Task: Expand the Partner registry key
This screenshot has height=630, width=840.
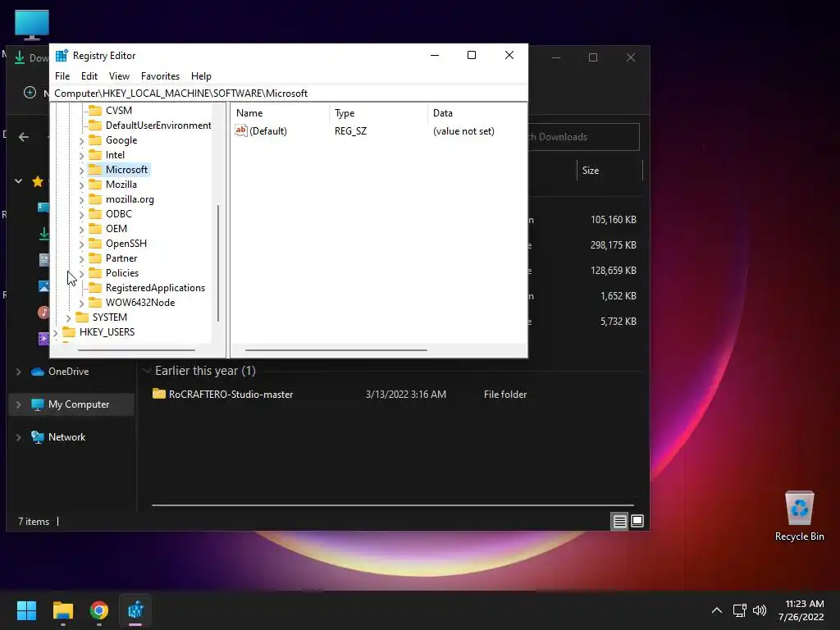Action: tap(81, 258)
